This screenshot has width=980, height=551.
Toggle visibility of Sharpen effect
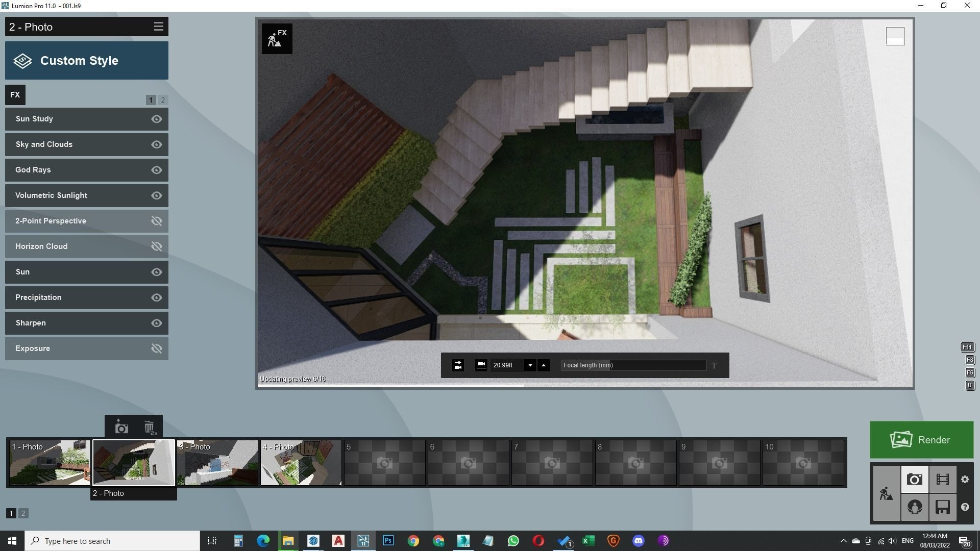(x=157, y=323)
